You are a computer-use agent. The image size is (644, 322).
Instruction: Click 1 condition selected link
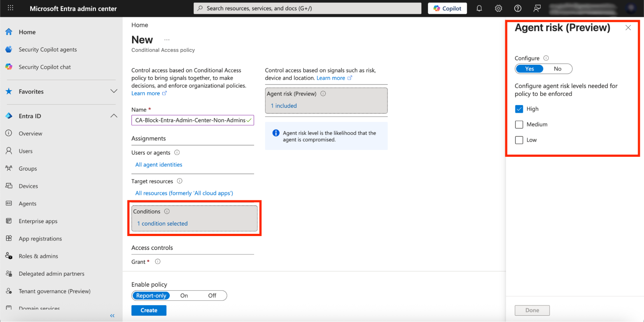162,223
